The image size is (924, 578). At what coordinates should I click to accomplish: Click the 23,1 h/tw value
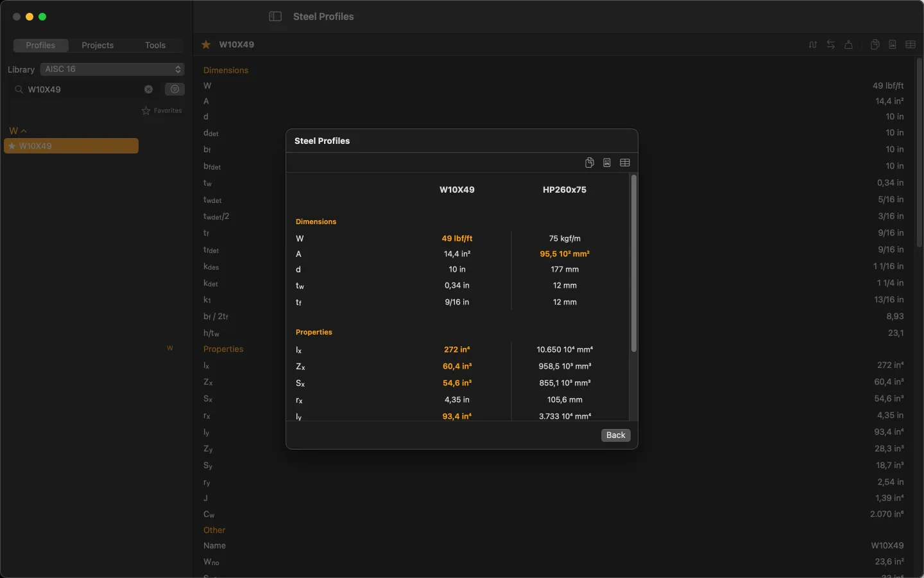896,333
